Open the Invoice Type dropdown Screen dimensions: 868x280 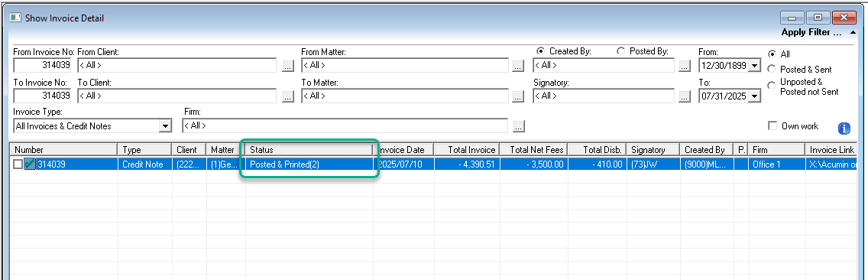tap(165, 126)
